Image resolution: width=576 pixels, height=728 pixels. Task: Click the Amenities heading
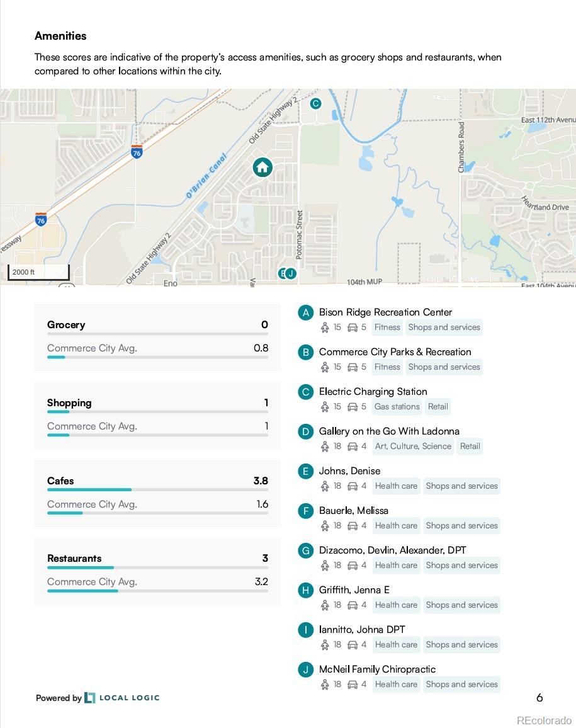60,36
